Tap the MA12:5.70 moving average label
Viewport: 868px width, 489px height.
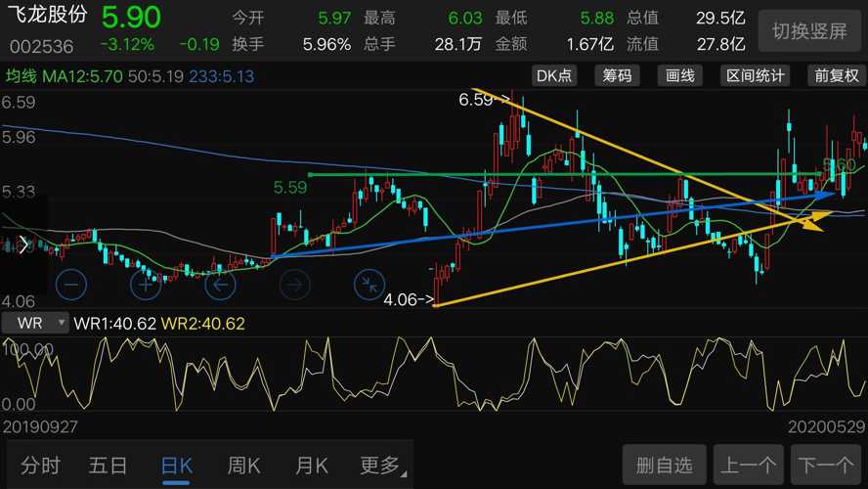(82, 76)
